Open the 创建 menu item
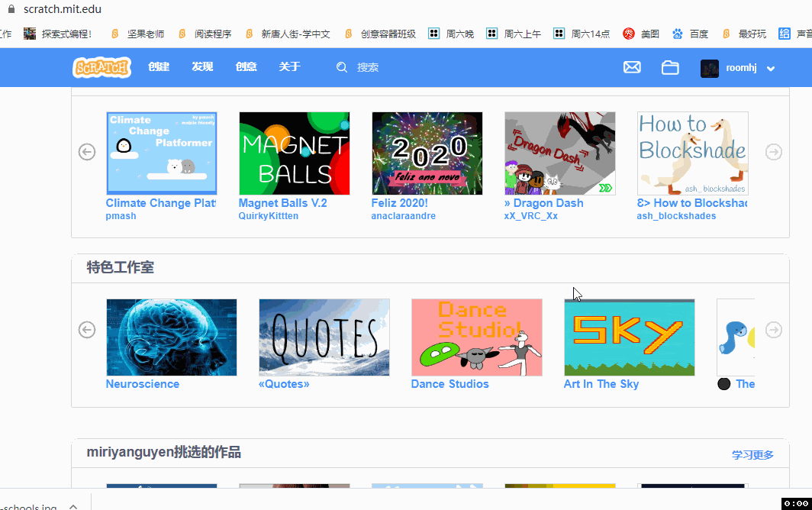This screenshot has height=510, width=812. click(x=159, y=67)
